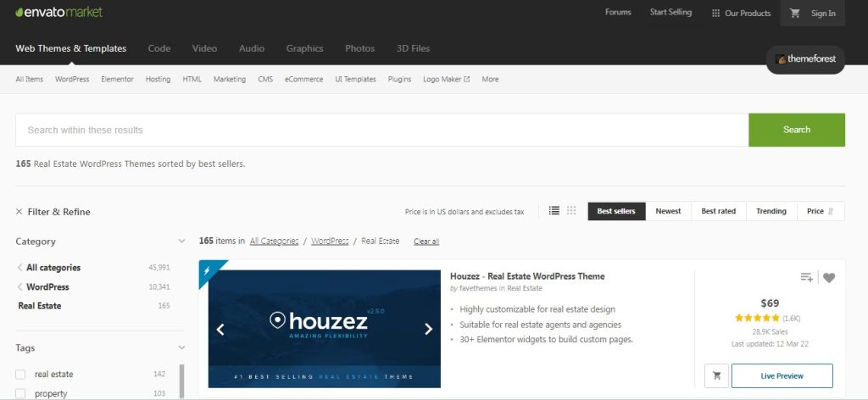Screen dimensions: 868x400
Task: Collapse the Tags filter section
Action: 181,347
